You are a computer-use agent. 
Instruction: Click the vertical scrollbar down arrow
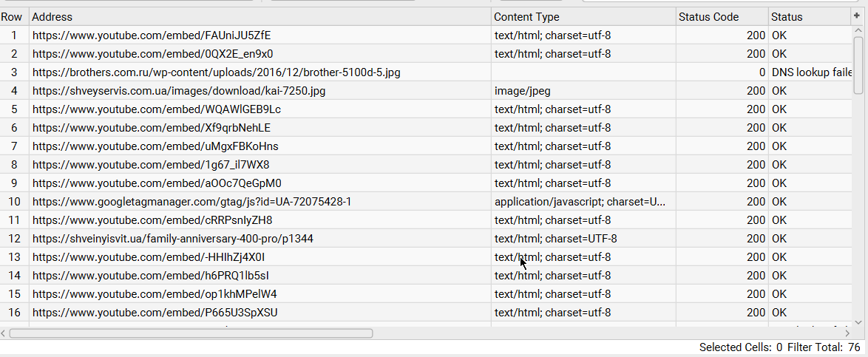pos(858,321)
